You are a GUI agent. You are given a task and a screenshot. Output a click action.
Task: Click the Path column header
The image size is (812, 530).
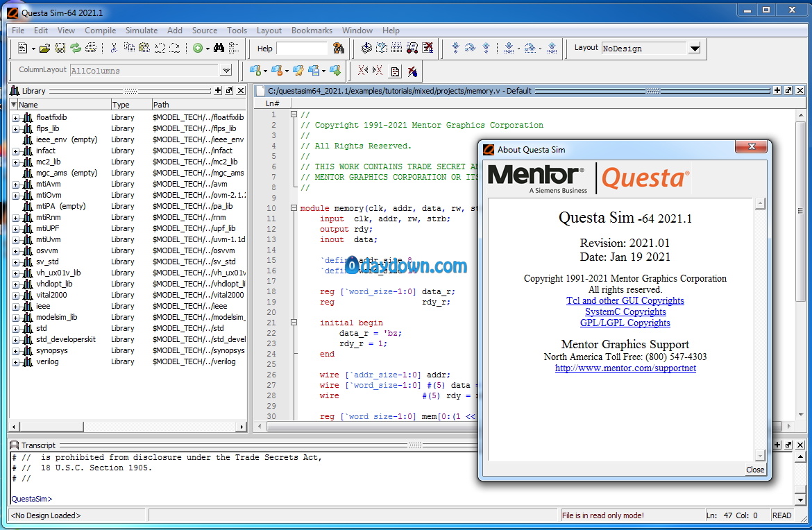[x=199, y=105]
